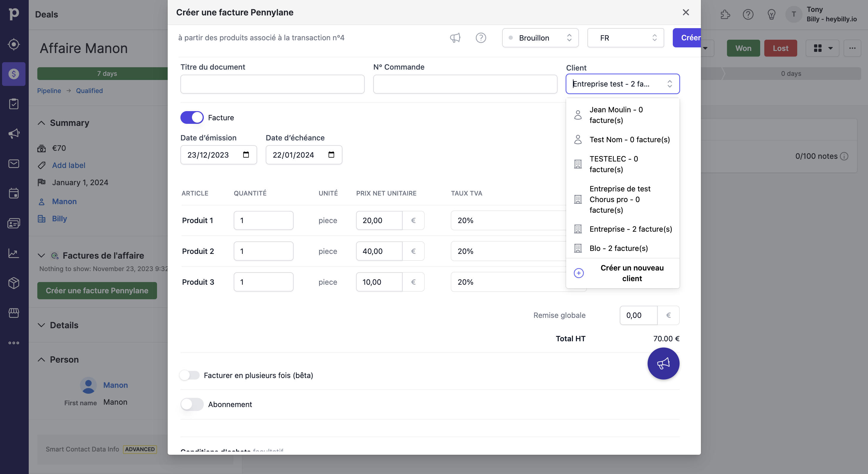
Task: Click user avatar T in top bar
Action: [794, 14]
